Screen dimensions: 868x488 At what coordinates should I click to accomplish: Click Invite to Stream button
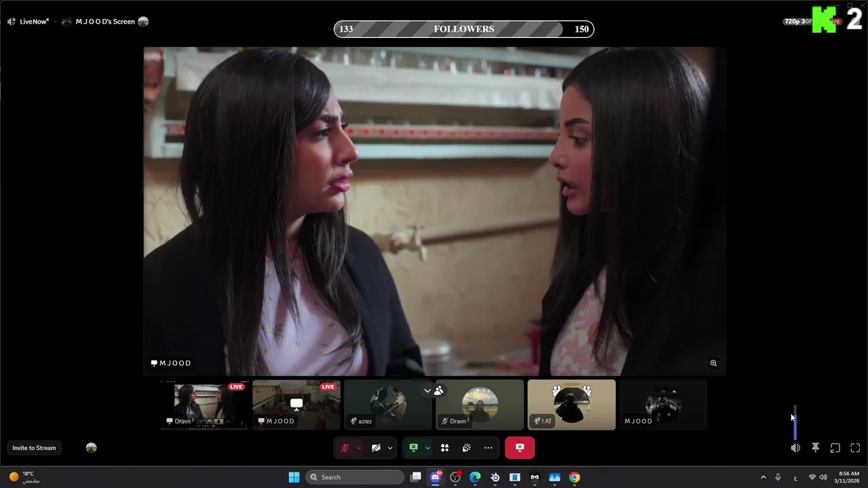[34, 448]
